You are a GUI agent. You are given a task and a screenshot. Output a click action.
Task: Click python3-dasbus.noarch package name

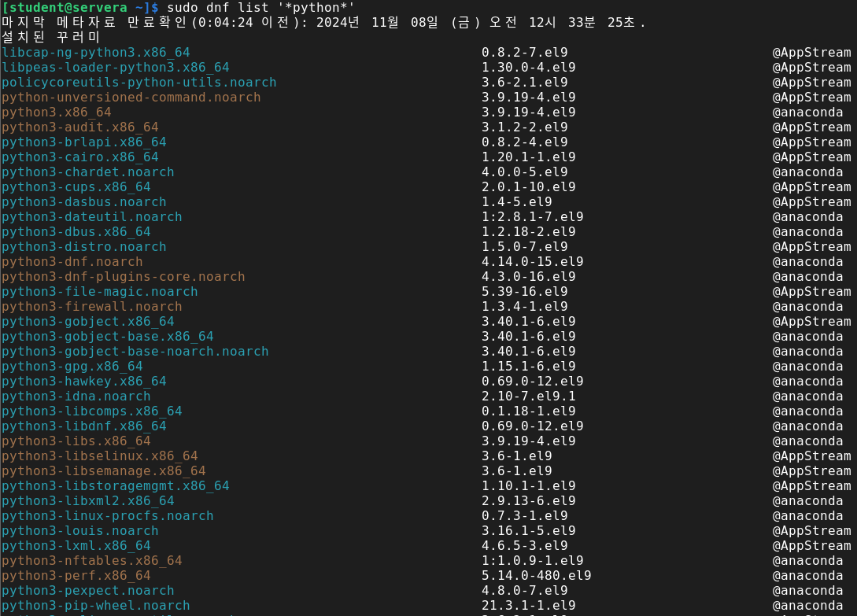click(83, 201)
